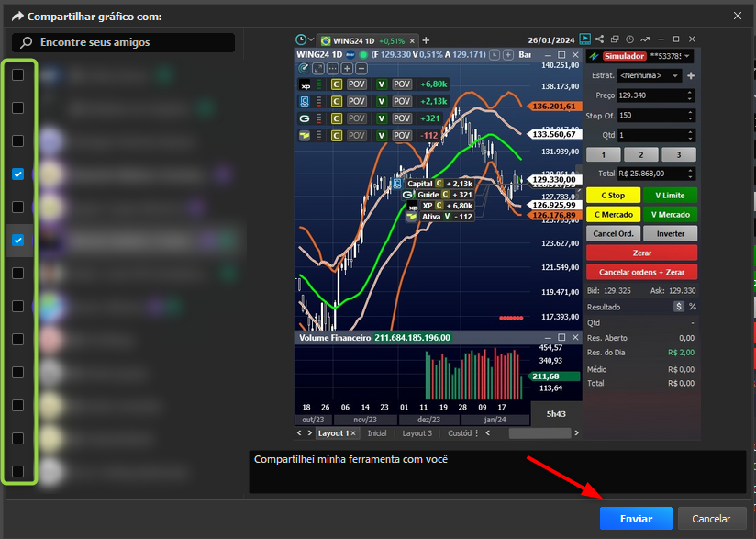Toggle the % result unit button

[693, 307]
